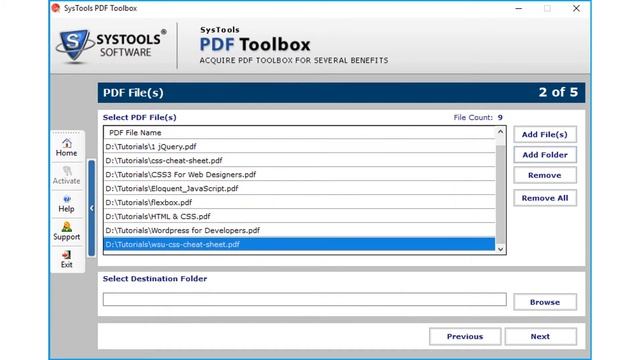This screenshot has width=640, height=360.
Task: Open the Help sidebar item
Action: [x=67, y=204]
